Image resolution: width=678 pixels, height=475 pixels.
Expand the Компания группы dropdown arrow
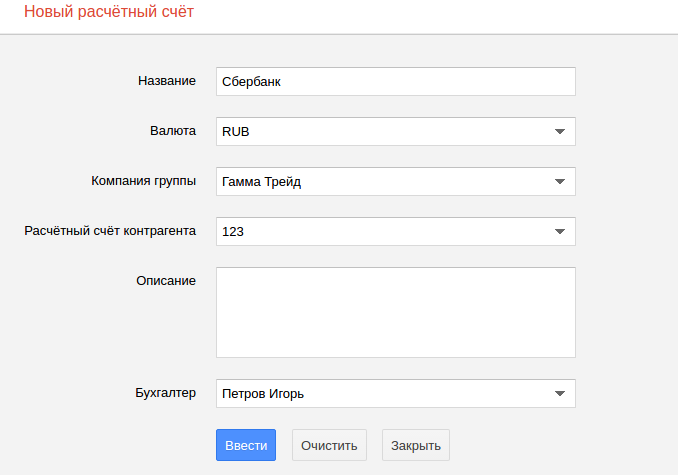pos(559,181)
